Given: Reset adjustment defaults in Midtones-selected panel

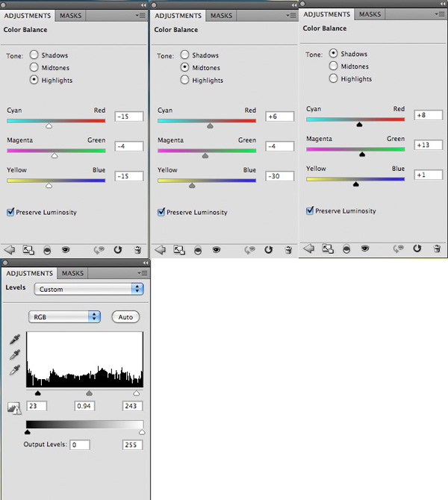Looking at the screenshot, I should pos(268,250).
